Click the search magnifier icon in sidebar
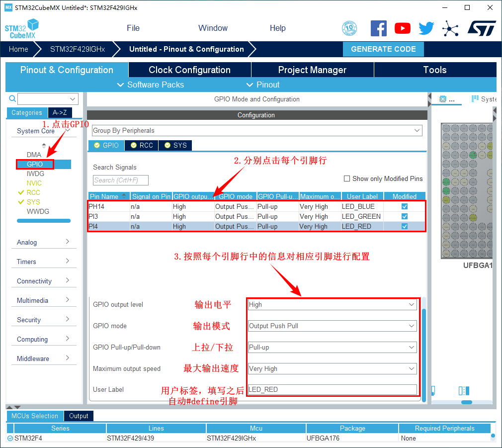 [12, 99]
